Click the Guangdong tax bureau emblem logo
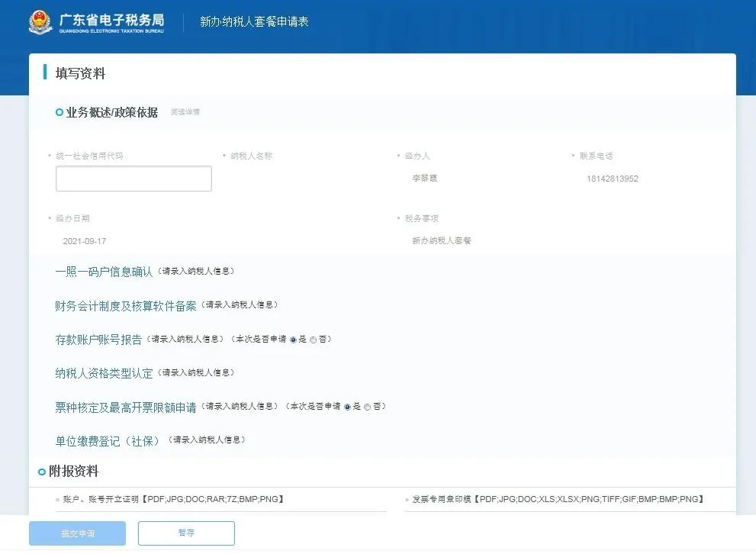Image resolution: width=756 pixels, height=554 pixels. coord(40,22)
